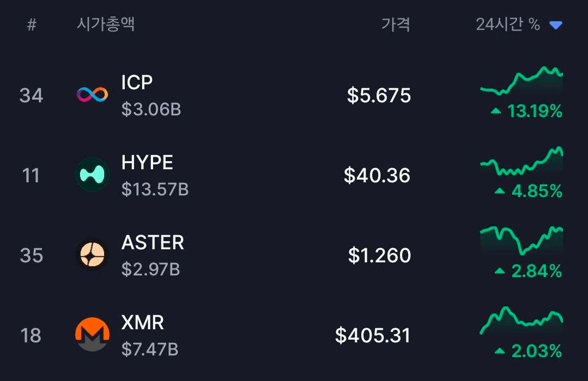Screen dimensions: 588x381
Task: Open the ICP 24-hour sparkline chart
Action: pyautogui.click(x=521, y=81)
